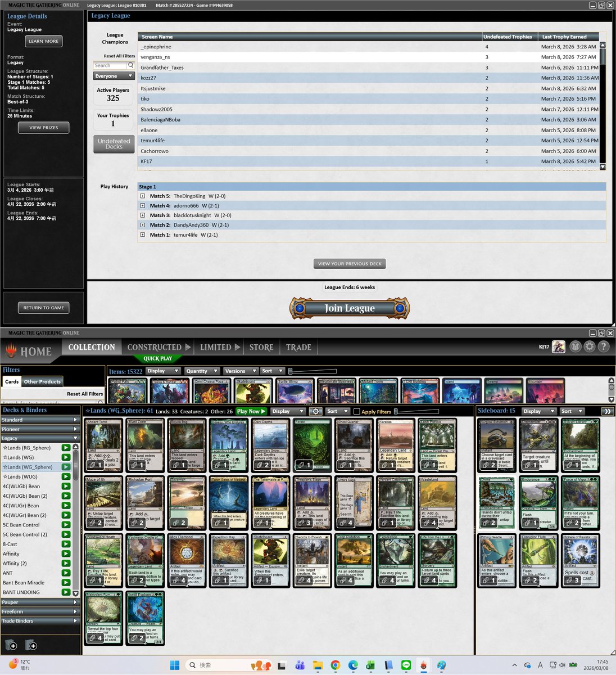
Task: Go to STORE tab
Action: [261, 347]
